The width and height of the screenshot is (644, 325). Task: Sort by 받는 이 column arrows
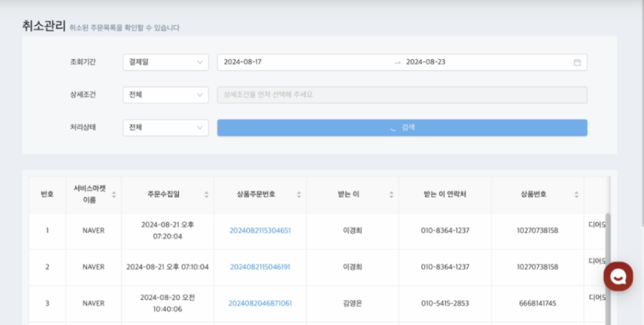391,195
